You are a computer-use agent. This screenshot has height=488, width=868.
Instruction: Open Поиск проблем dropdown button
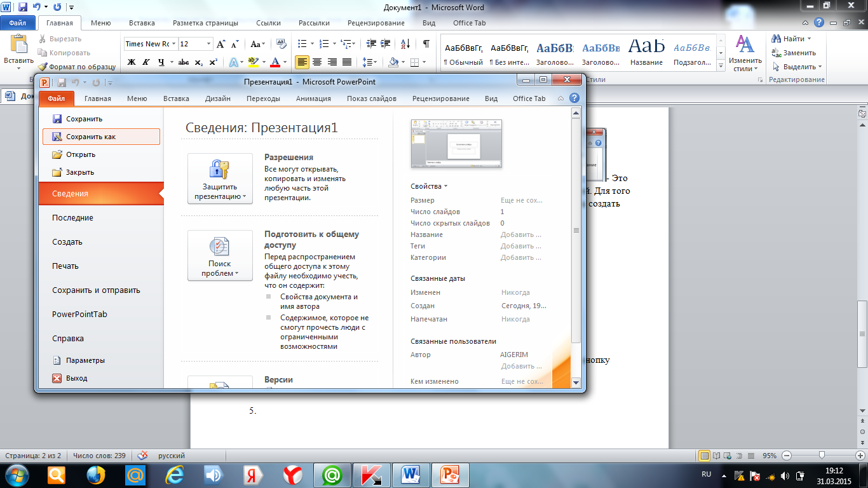pyautogui.click(x=220, y=255)
